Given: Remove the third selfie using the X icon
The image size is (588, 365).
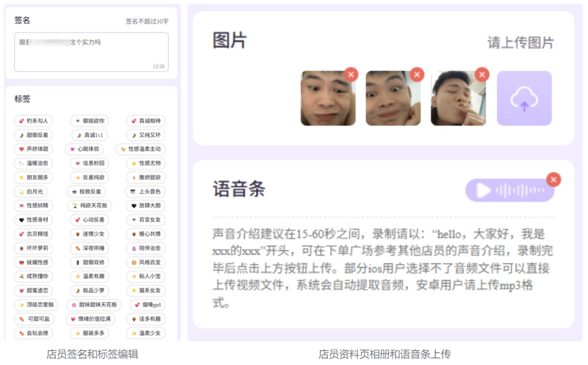Looking at the screenshot, I should [x=482, y=75].
